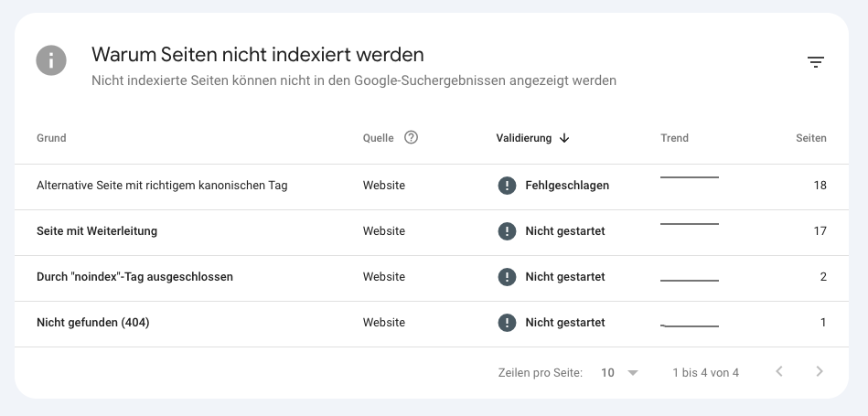Click the Fehlgeschlagen validation status
The image size is (868, 416).
tap(567, 186)
